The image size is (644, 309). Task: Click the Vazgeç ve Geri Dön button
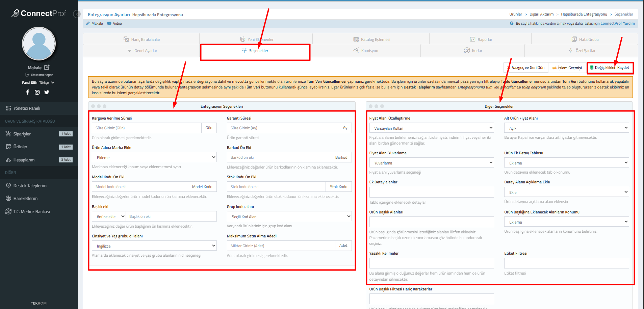pos(526,68)
